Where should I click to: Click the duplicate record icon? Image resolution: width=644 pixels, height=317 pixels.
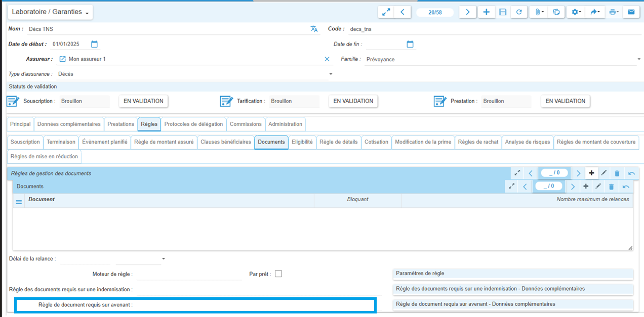point(556,12)
